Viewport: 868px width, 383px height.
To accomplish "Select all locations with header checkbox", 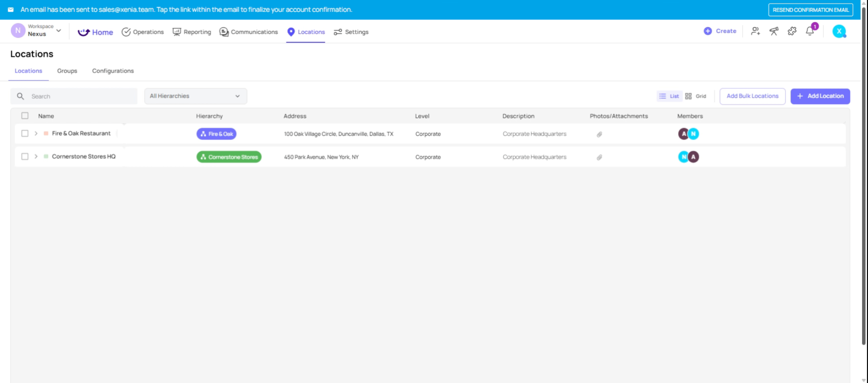I will tap(25, 116).
